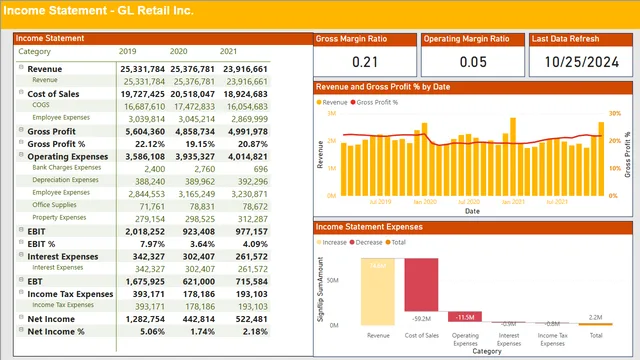Viewport: 640px width, 360px height.
Task: Collapse the Cost of Sales group
Action: pos(21,92)
